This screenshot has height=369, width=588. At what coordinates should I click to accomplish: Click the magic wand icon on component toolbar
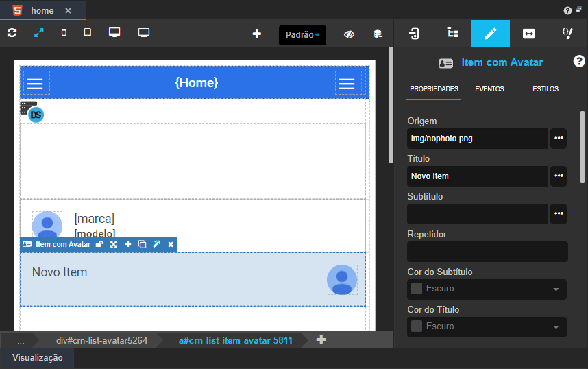pyautogui.click(x=157, y=244)
